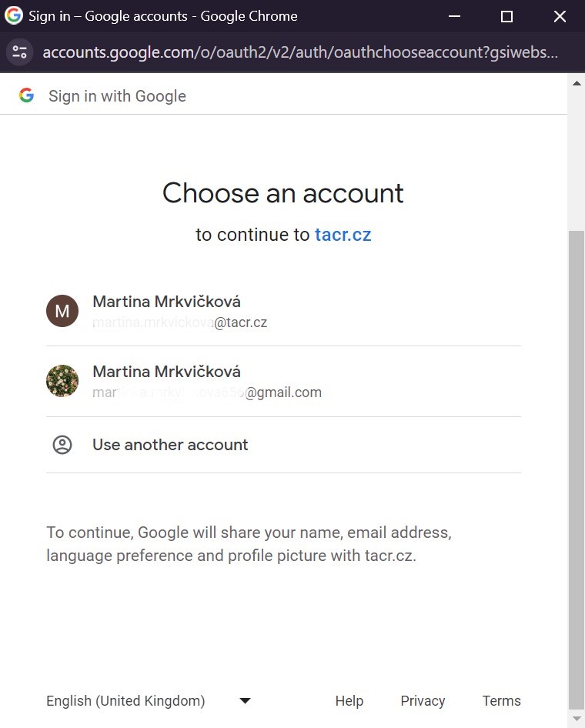Click the site information icon in address bar

click(19, 52)
